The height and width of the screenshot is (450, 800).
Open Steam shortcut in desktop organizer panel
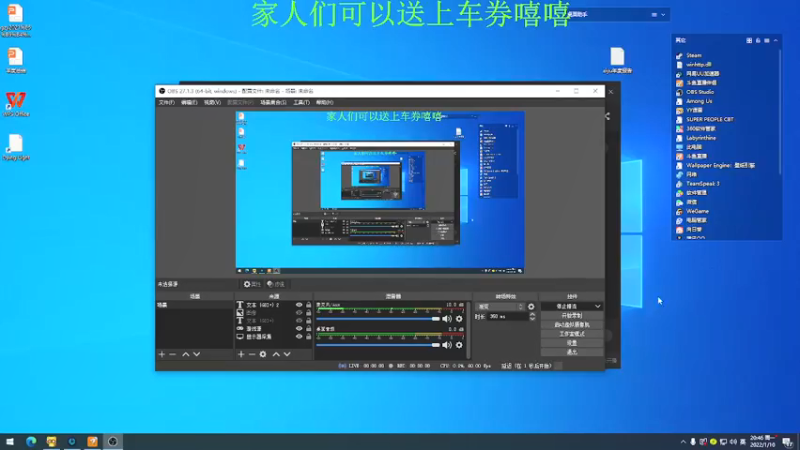694,55
